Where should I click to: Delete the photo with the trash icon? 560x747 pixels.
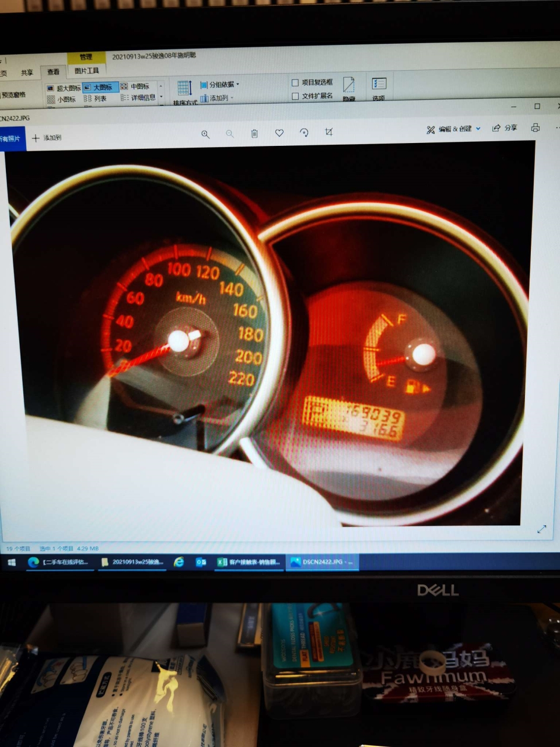254,134
